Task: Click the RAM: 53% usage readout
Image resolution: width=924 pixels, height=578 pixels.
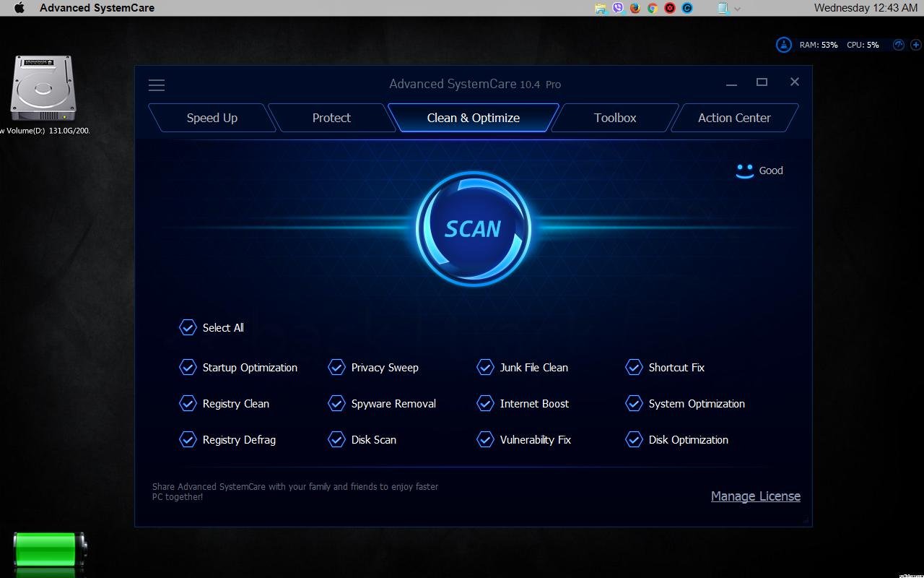Action: coord(819,45)
